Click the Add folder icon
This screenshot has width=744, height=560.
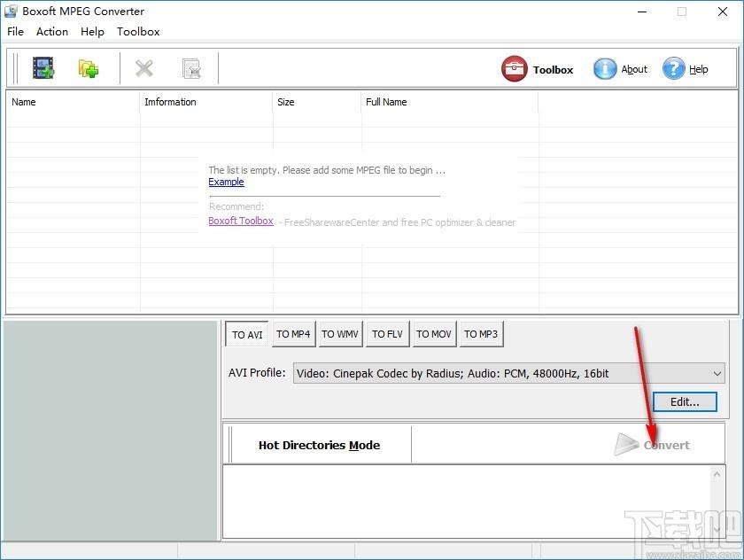pos(89,68)
